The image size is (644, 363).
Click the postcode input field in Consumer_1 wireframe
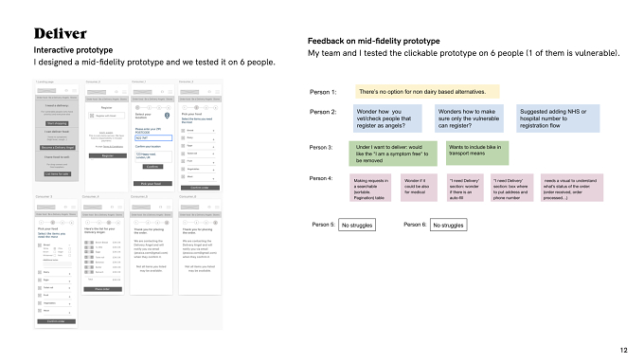click(153, 138)
